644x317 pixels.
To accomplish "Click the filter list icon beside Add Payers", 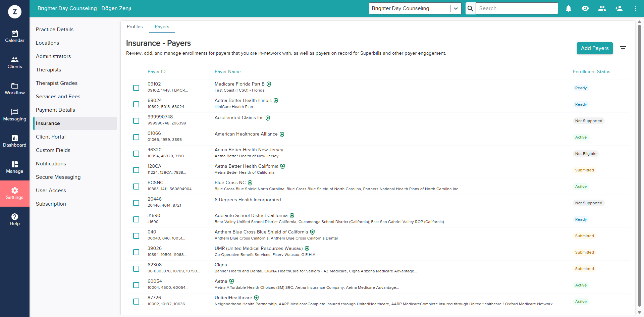I will click(623, 48).
